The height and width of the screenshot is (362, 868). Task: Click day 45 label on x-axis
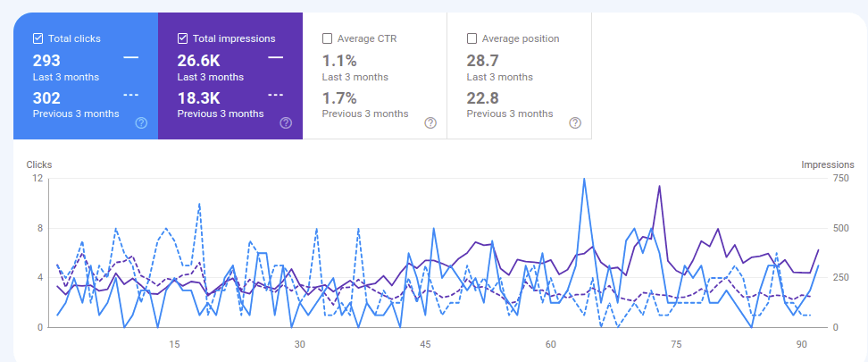426,344
